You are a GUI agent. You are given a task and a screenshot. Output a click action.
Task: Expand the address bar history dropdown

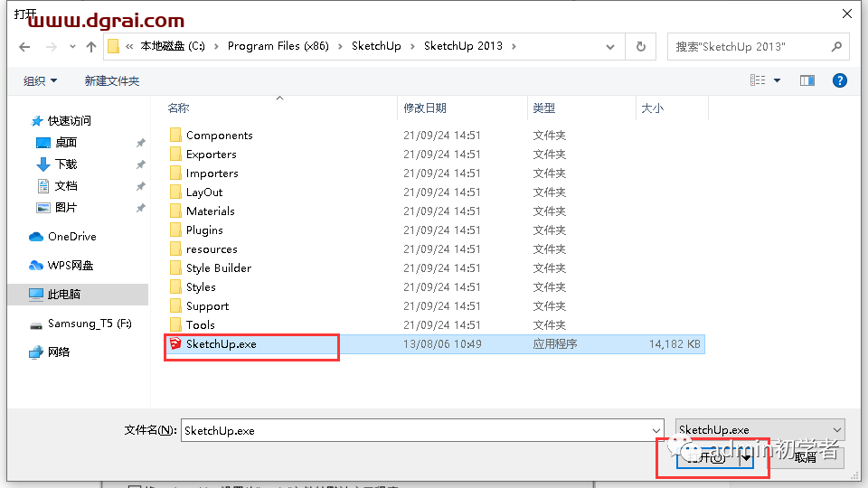pos(610,47)
